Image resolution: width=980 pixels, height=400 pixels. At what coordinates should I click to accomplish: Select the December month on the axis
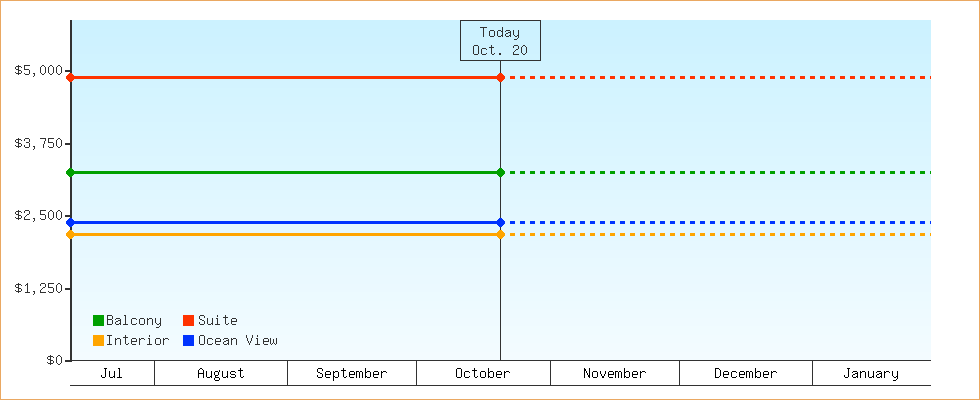tap(746, 373)
